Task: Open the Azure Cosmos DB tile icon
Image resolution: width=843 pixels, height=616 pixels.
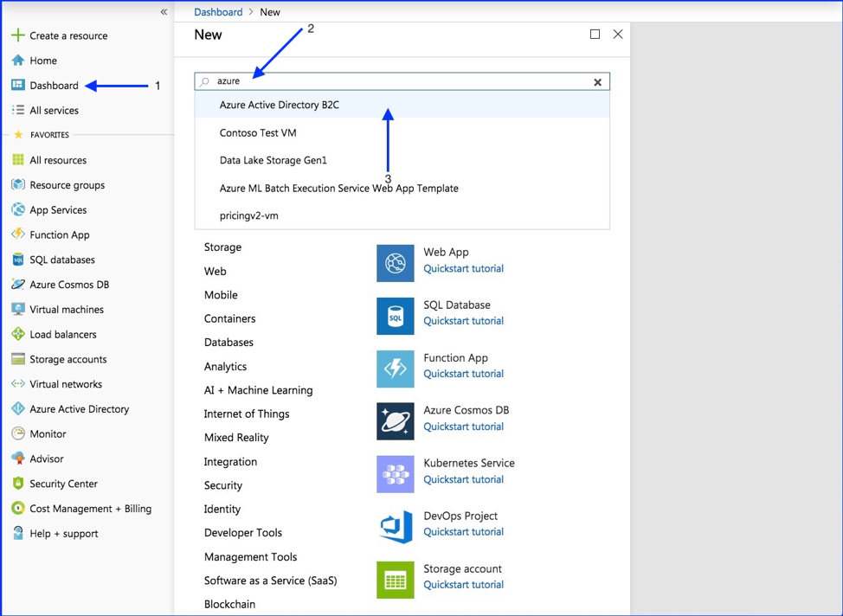Action: 396,421
